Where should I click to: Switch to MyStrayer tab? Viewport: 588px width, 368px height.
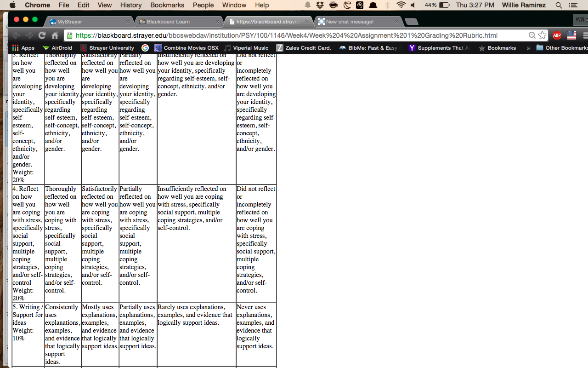coord(89,22)
